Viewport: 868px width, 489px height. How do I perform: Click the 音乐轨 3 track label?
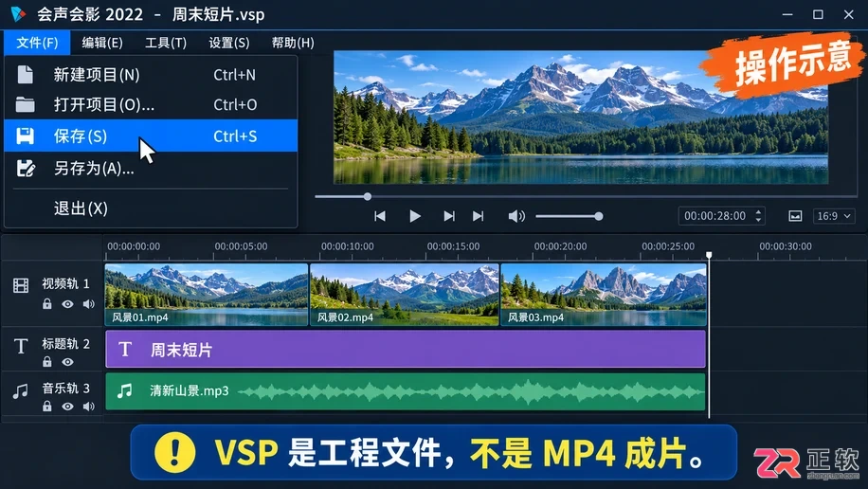(65, 389)
